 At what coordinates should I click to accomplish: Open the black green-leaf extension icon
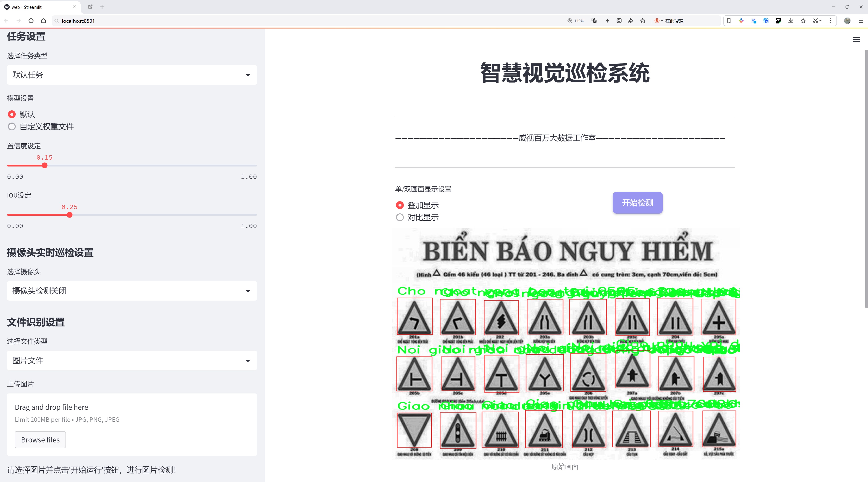click(778, 21)
